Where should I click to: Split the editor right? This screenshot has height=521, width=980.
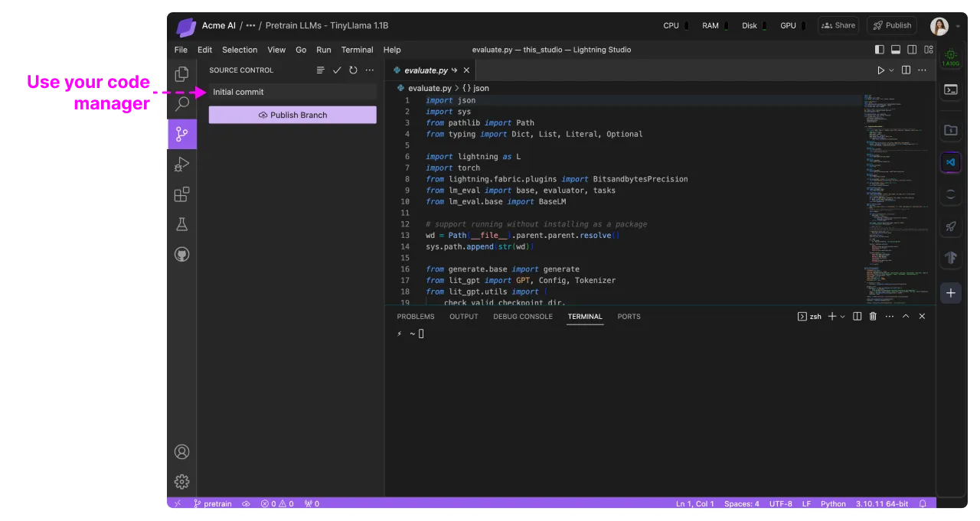pos(906,70)
